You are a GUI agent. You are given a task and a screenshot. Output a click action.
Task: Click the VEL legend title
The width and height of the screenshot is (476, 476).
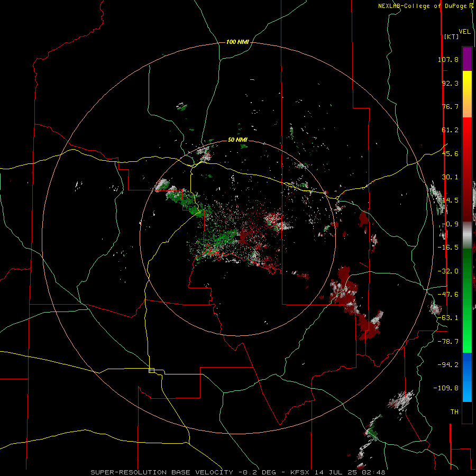click(464, 32)
